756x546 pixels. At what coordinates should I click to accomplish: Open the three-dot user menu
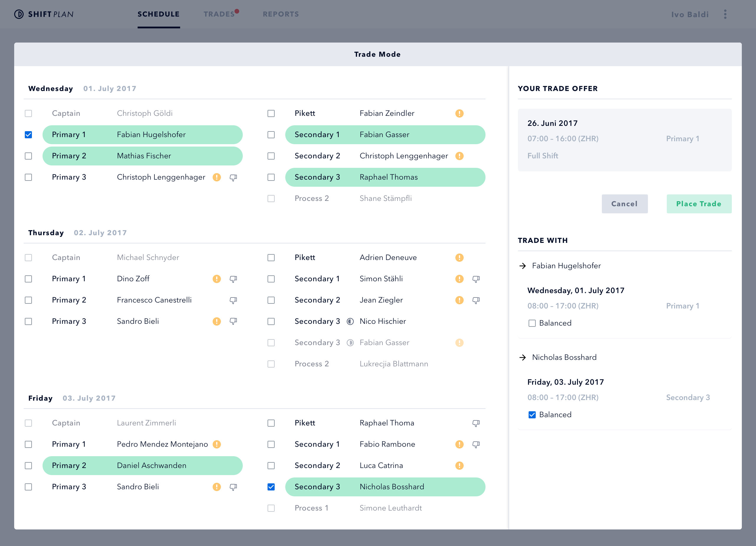[x=725, y=14]
